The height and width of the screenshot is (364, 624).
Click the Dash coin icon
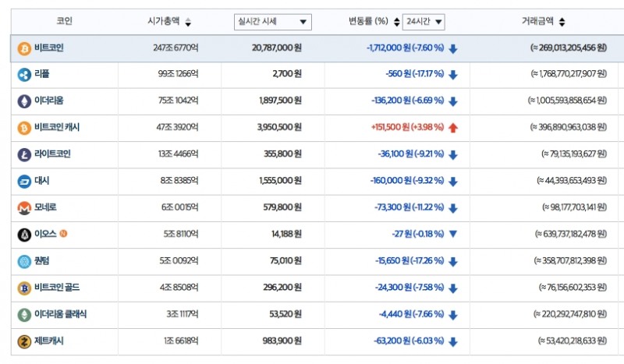[x=24, y=182]
